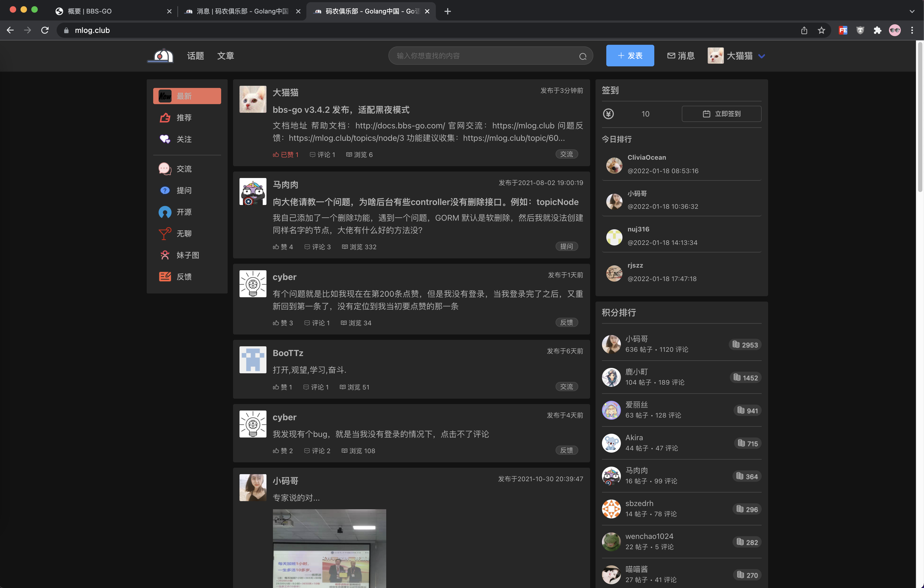Viewport: 924px width, 588px height.
Task: Bookmark page with the star icon
Action: 821,30
